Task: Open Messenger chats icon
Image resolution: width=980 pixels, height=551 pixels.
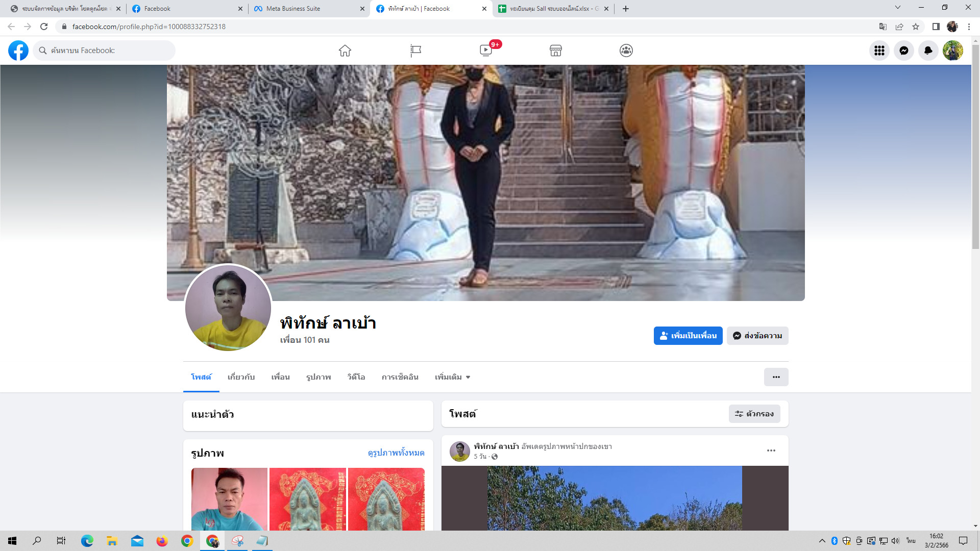Action: [x=903, y=51]
